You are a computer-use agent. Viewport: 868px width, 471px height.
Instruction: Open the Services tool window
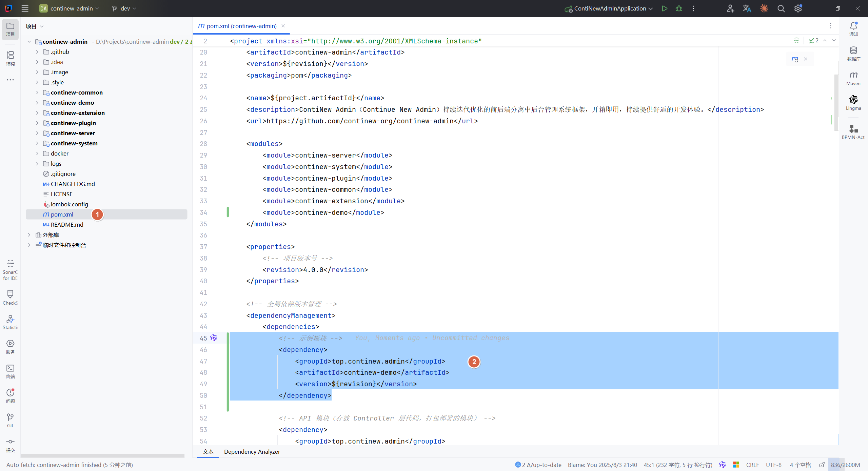10,347
